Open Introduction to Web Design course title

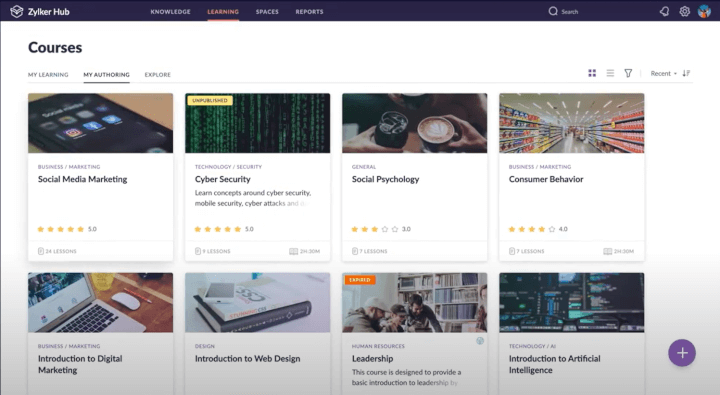[x=248, y=359]
